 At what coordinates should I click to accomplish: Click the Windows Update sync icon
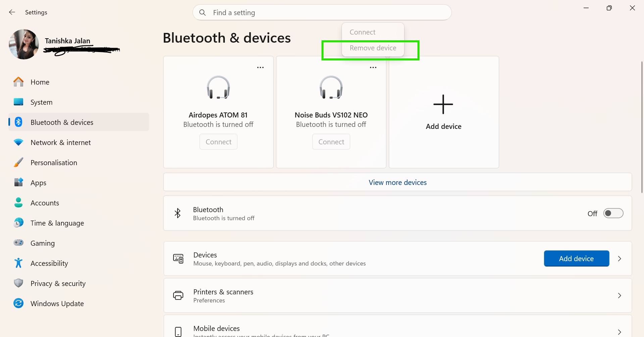pos(18,303)
